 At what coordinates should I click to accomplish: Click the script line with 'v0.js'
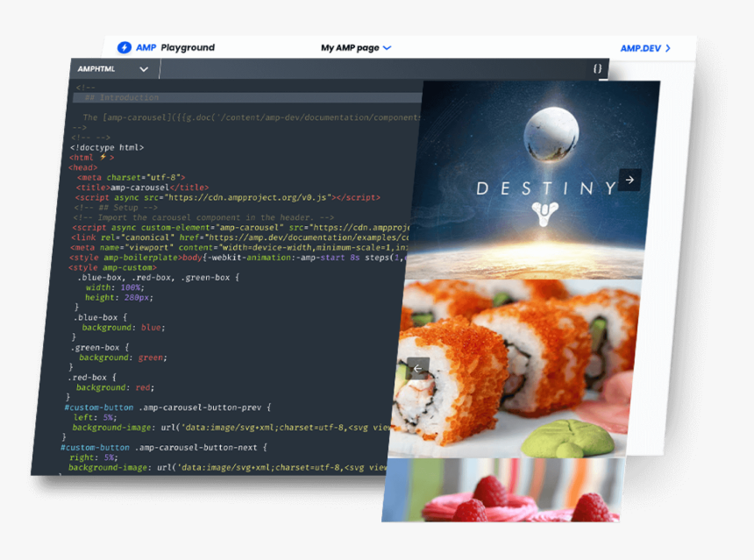coord(227,197)
